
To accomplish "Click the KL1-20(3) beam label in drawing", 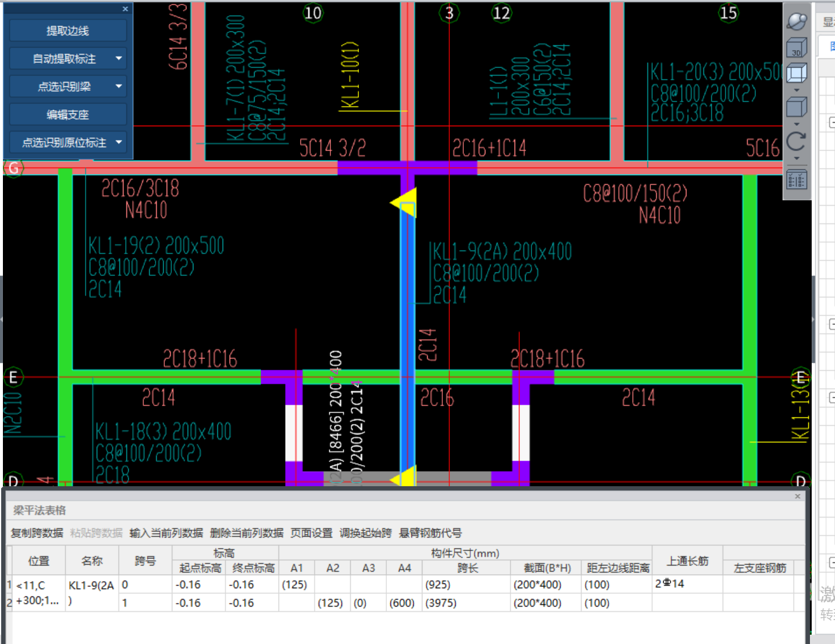I will click(x=716, y=72).
